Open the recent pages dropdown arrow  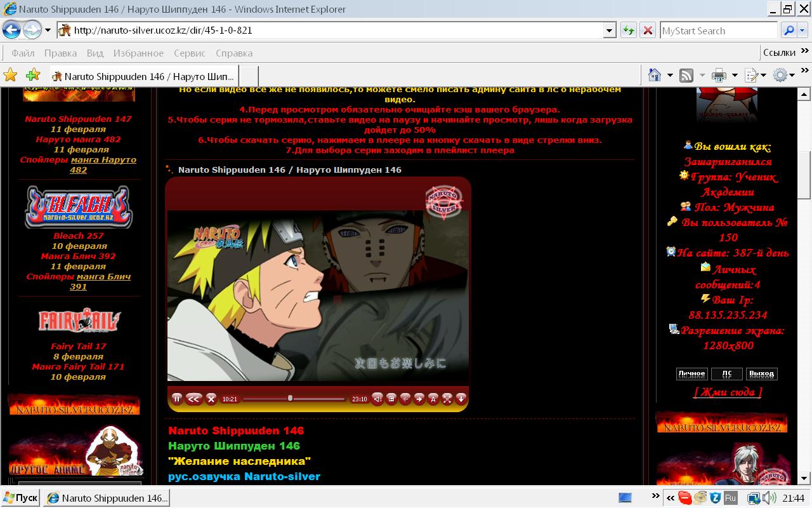[x=48, y=30]
